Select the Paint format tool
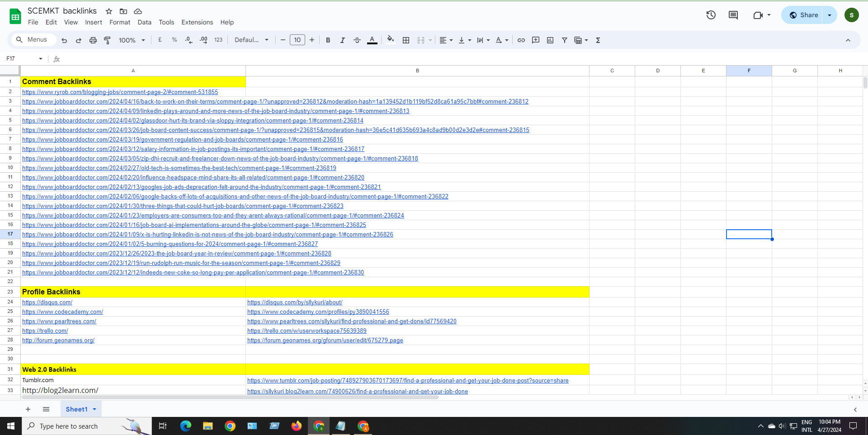The height and width of the screenshot is (435, 868). [x=107, y=40]
